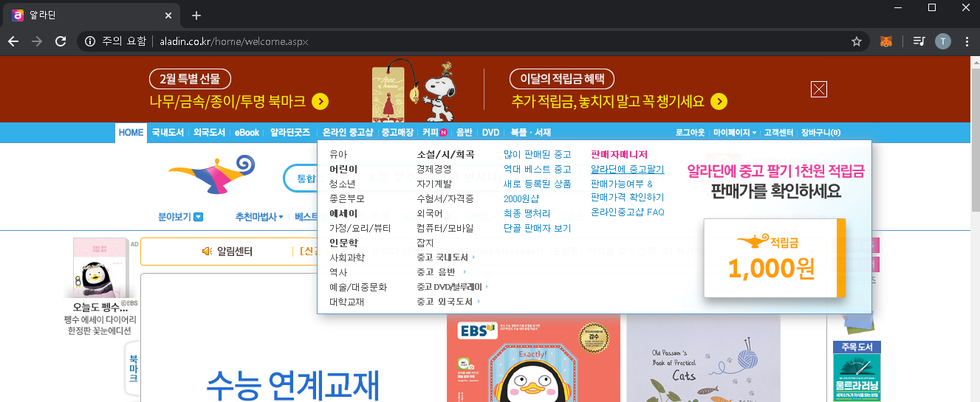
Task: Open the 오늘도 펭수 book thumbnail
Action: 100,266
